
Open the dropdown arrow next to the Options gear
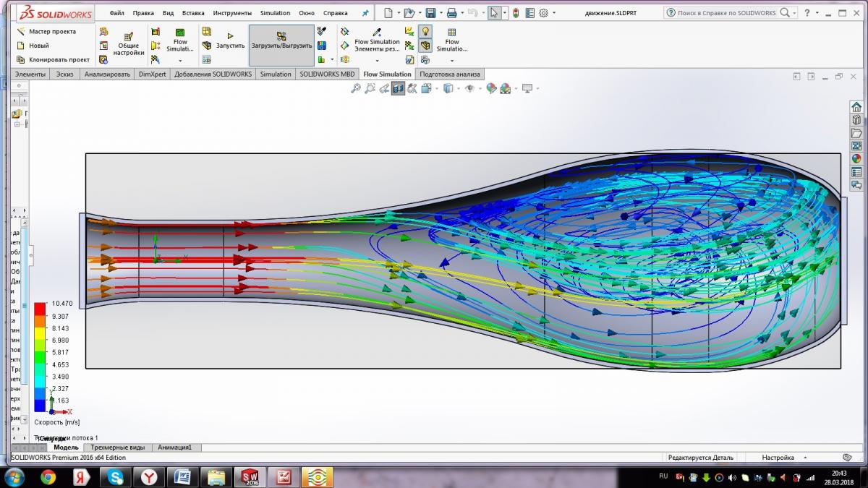[x=553, y=13]
